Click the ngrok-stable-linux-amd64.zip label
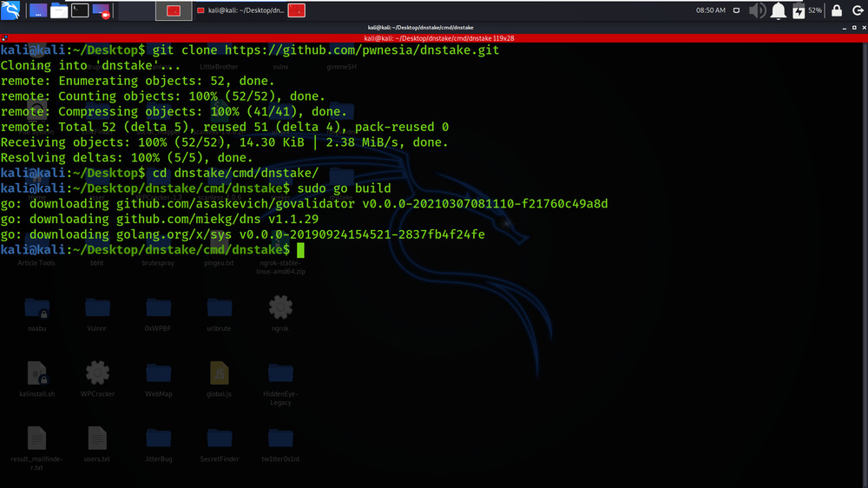This screenshot has width=868, height=488. pos(280,267)
